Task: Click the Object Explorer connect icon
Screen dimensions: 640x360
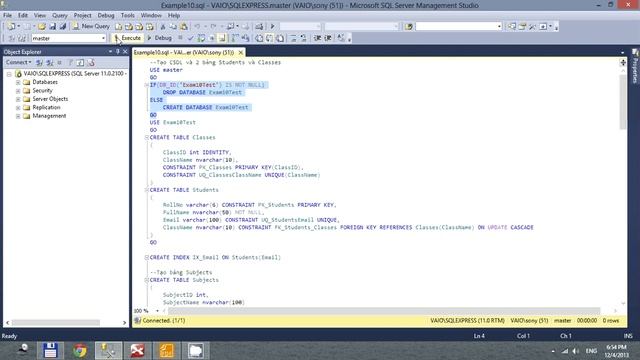Action: coord(39,62)
